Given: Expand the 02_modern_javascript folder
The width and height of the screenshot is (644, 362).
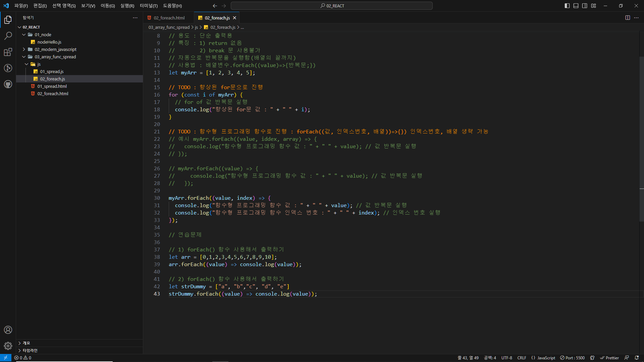Looking at the screenshot, I should click(55, 49).
